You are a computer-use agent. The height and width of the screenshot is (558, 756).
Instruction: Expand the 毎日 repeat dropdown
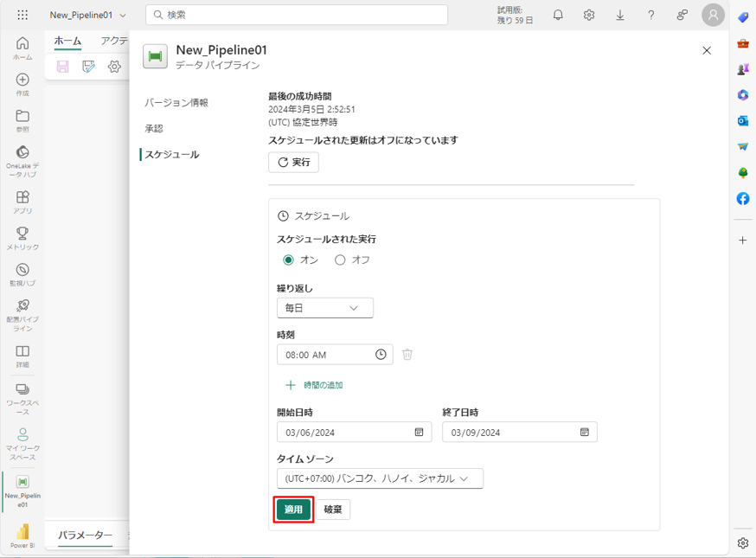click(324, 308)
